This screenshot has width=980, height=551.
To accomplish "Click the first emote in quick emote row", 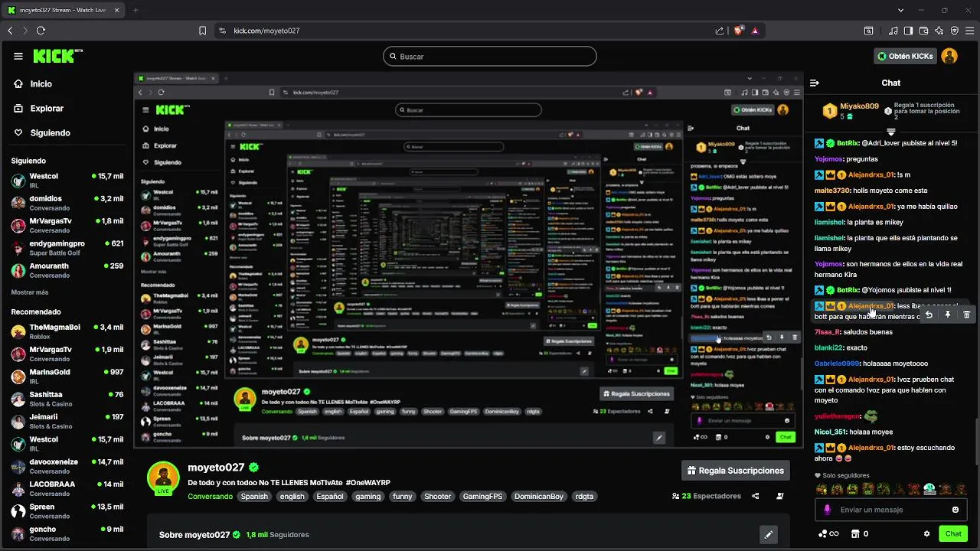I will [x=822, y=489].
